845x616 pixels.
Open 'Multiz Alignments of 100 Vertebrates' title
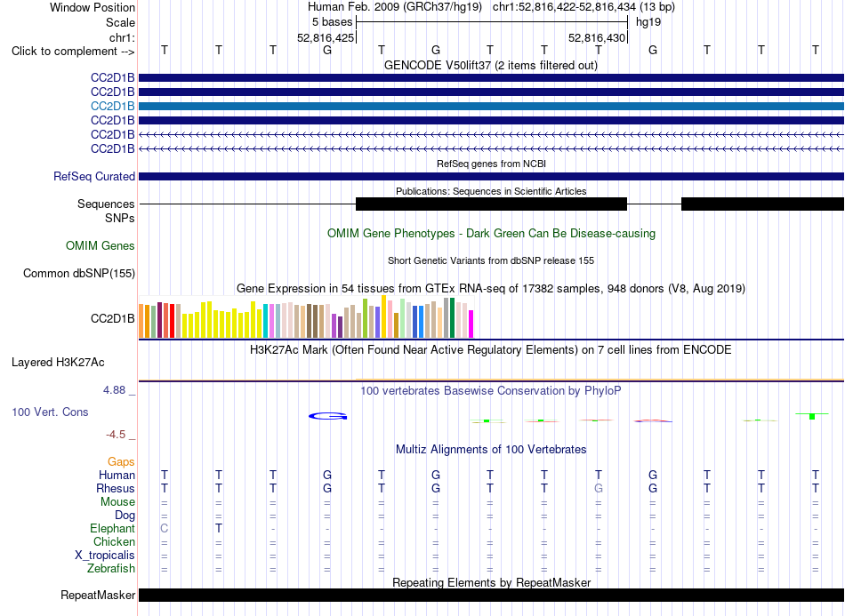click(490, 450)
